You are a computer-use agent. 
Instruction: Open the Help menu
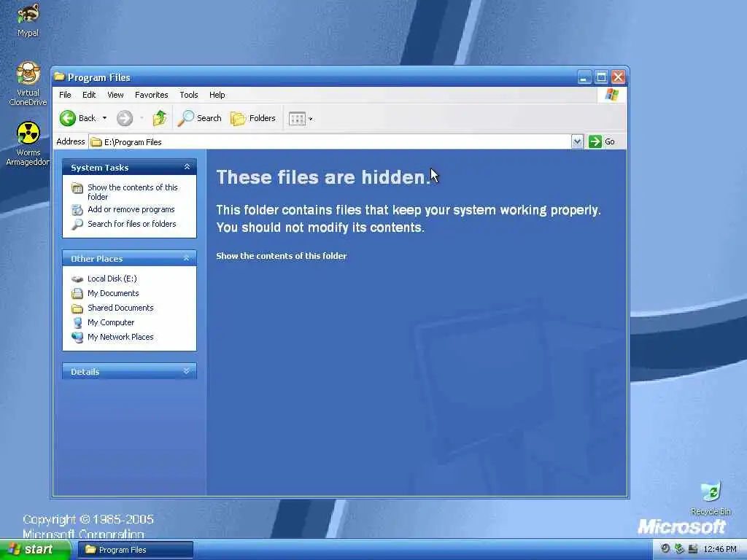[217, 95]
